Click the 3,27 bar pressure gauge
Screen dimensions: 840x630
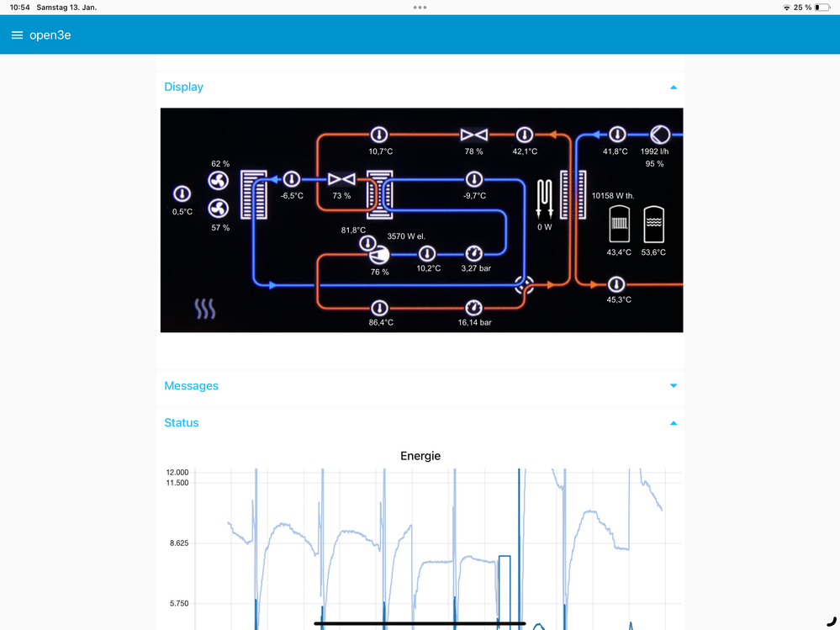tap(474, 253)
